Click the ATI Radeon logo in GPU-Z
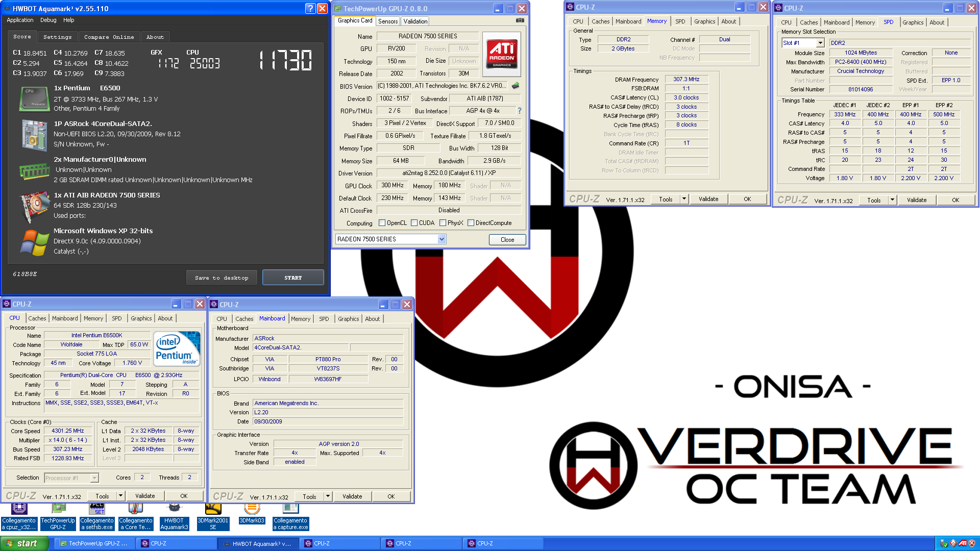 (x=501, y=55)
